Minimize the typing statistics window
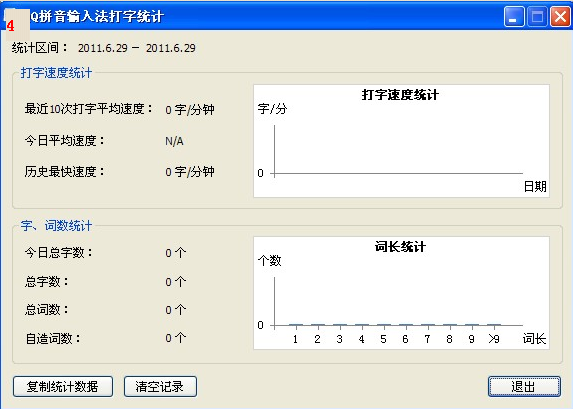The width and height of the screenshot is (573, 409). coord(514,17)
